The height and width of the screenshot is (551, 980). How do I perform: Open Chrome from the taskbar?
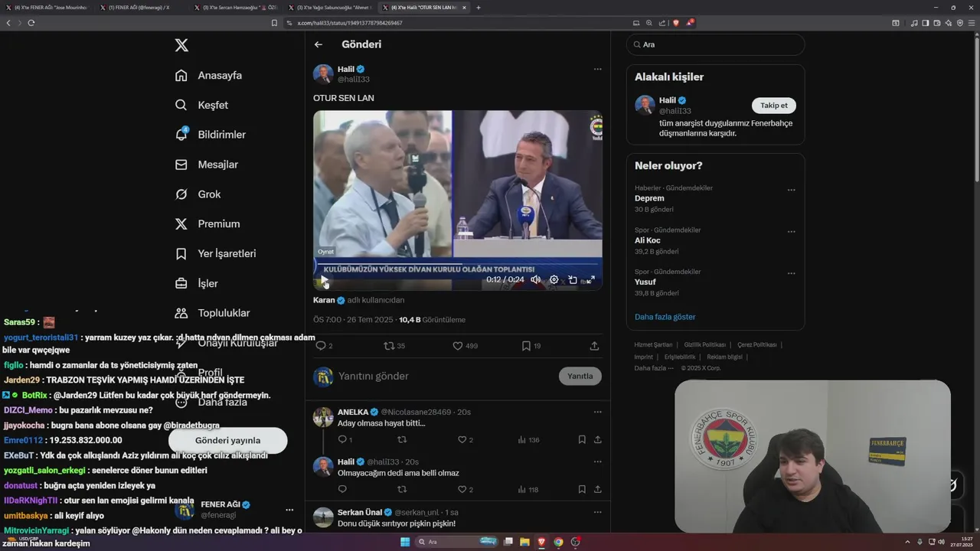[558, 542]
